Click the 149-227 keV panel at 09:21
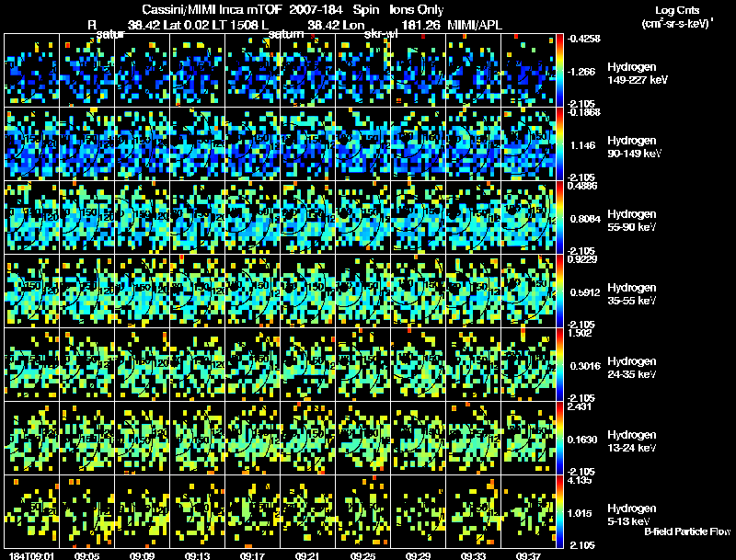Screen dimensions: 736x560 308,71
